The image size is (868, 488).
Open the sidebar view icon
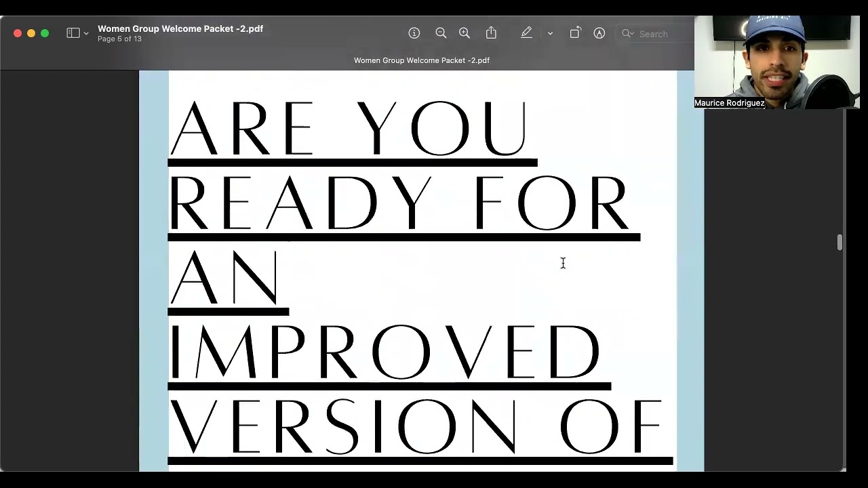pos(73,33)
